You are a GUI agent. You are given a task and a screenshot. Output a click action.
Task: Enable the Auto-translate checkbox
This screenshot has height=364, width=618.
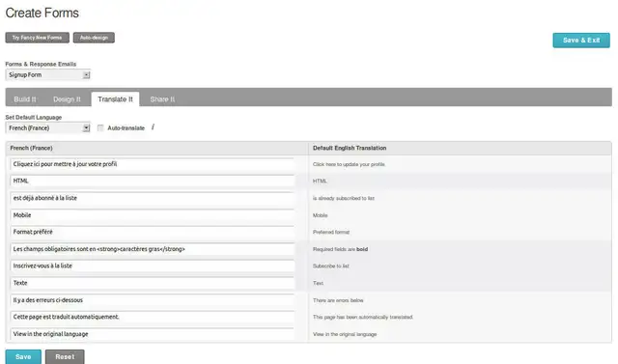point(100,128)
